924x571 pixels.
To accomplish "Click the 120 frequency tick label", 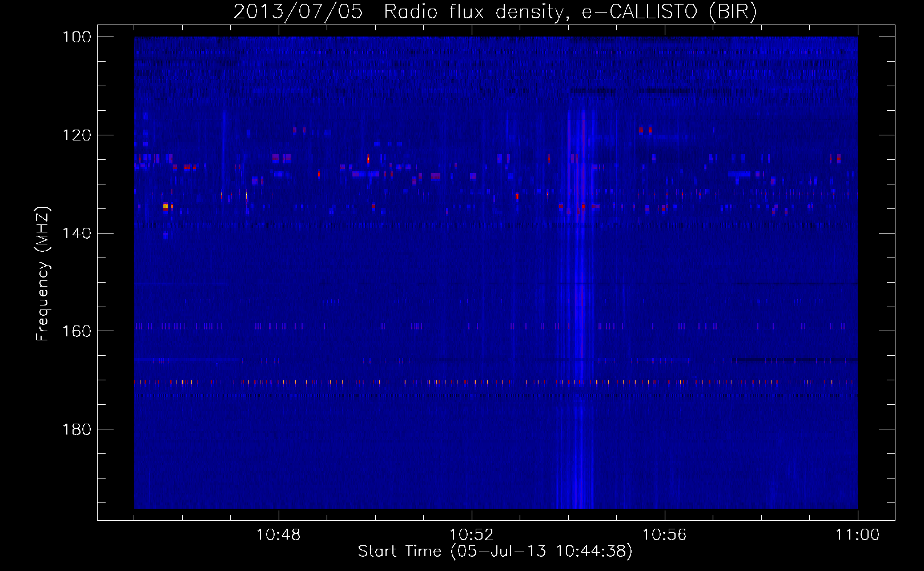I will tap(77, 135).
